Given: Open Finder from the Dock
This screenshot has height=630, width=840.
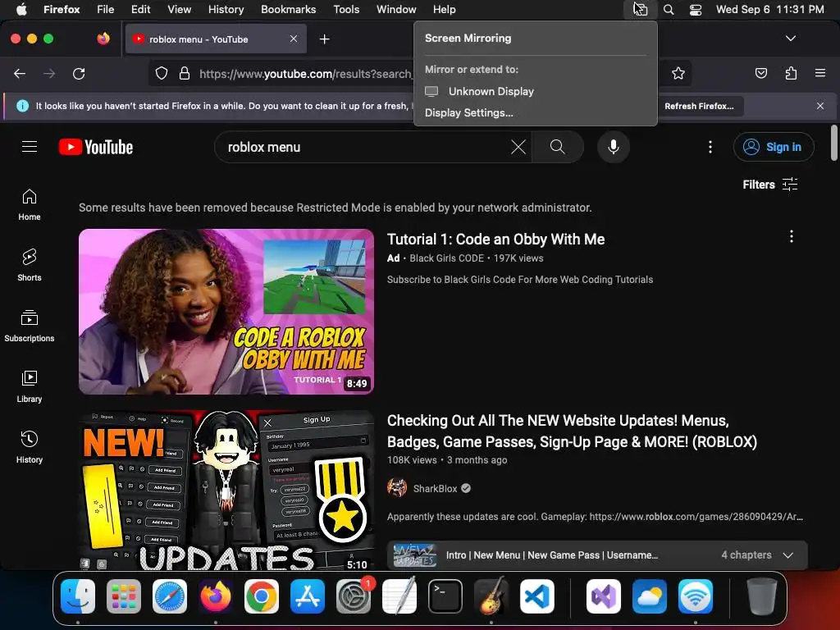Looking at the screenshot, I should [x=78, y=596].
